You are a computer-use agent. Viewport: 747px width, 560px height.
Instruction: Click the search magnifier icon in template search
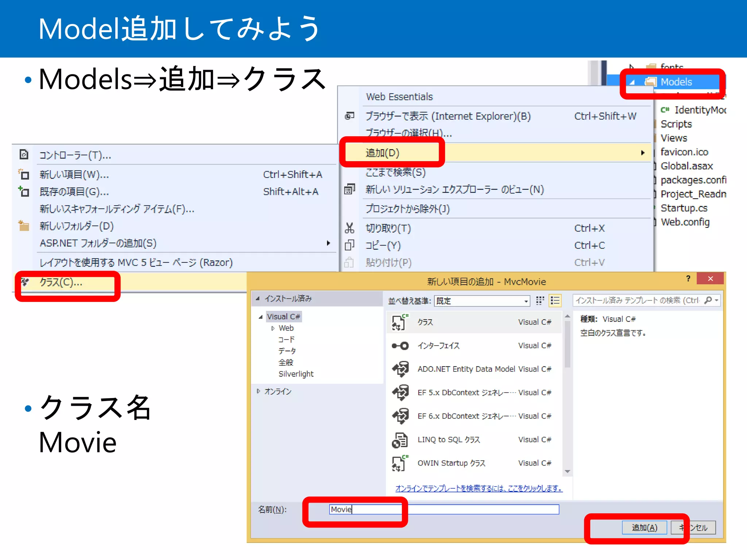[x=708, y=300]
